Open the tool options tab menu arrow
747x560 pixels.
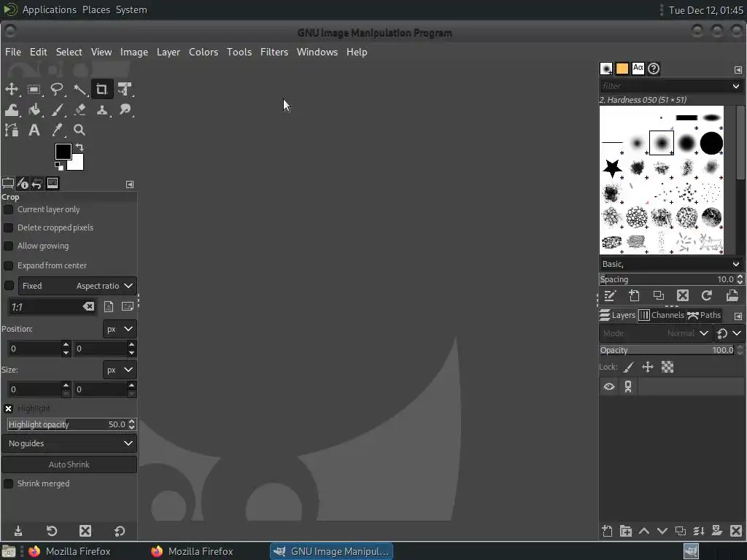pos(130,184)
